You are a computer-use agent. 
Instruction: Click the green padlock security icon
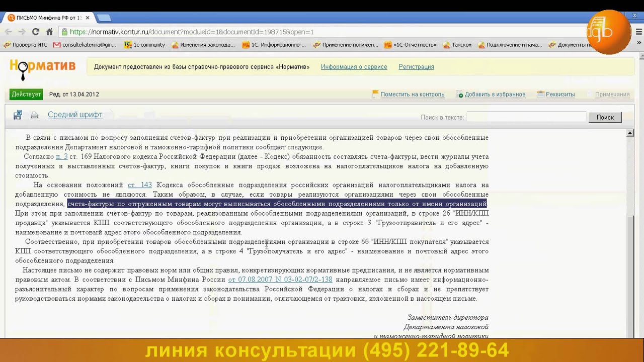[64, 32]
